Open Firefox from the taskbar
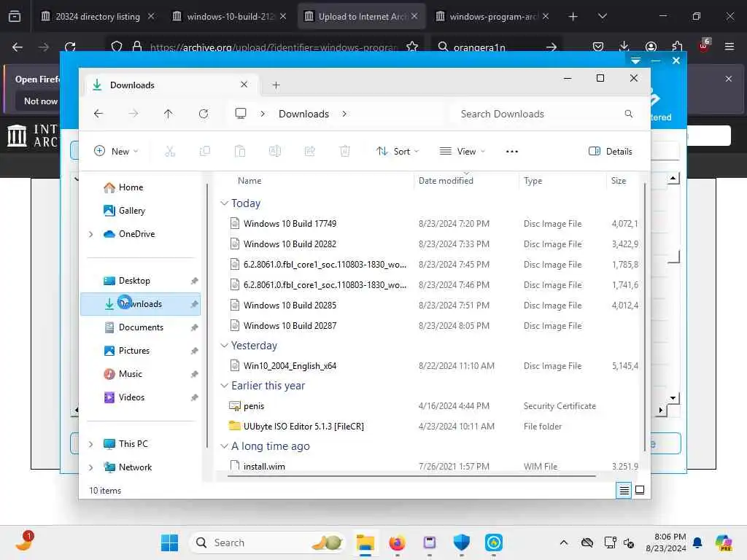 click(398, 542)
